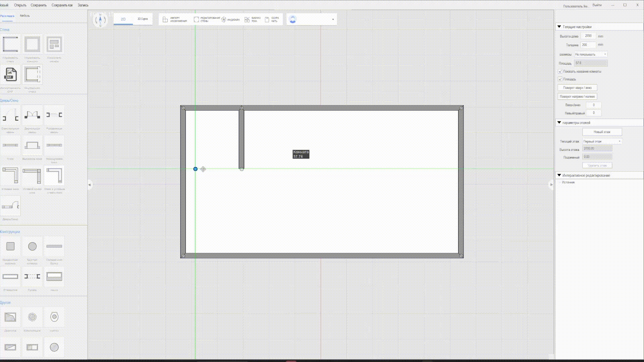Click the 'Новый этаж' button
Screen dimensions: 644x362
602,132
